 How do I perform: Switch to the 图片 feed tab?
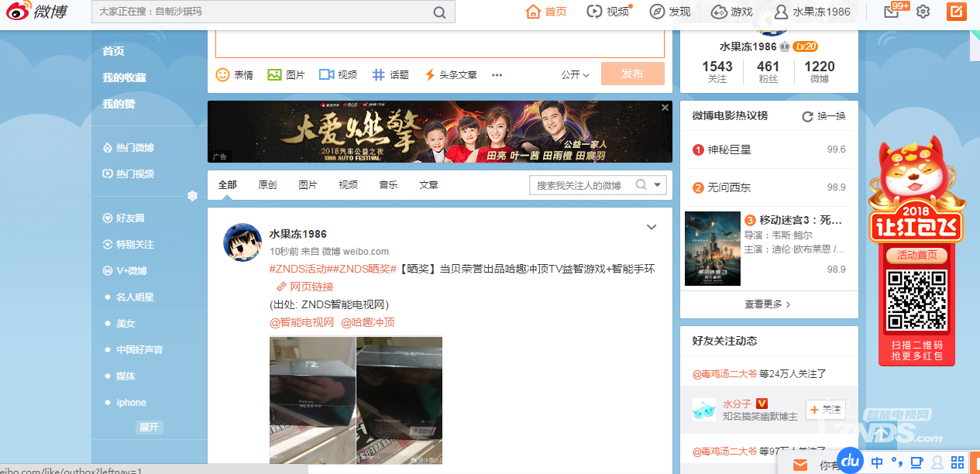pos(308,185)
